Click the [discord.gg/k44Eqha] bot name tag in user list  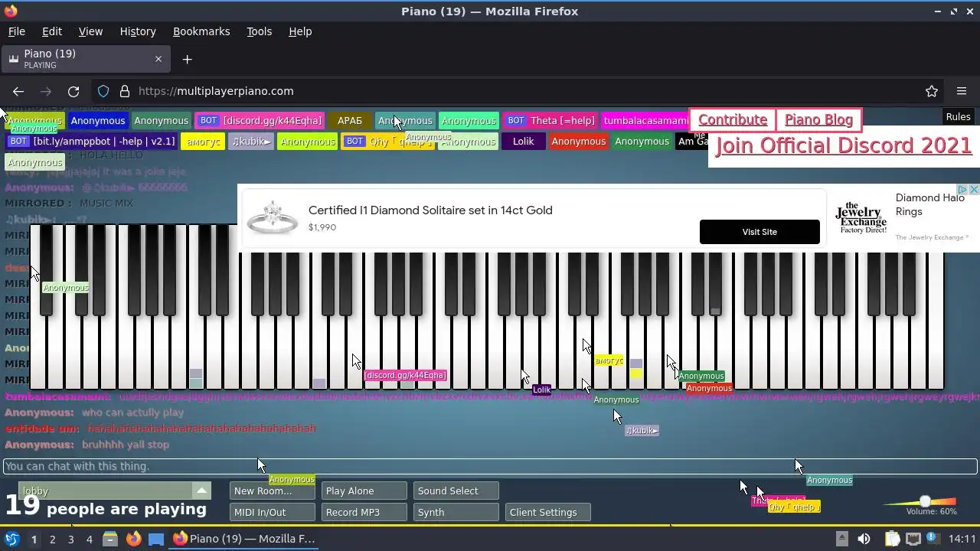[x=261, y=120]
